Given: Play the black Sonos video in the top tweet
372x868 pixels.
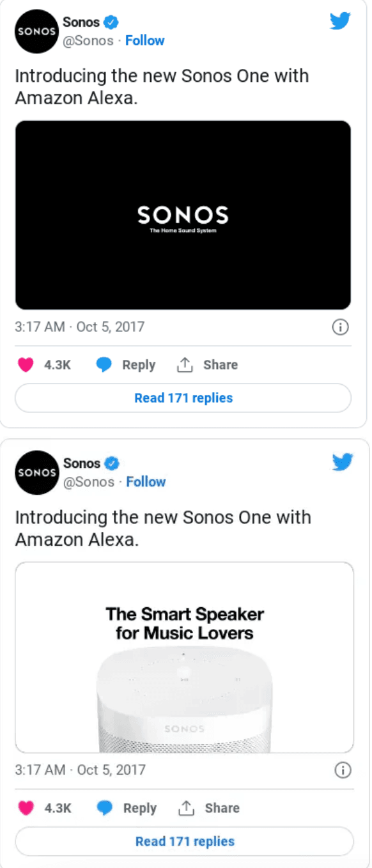Looking at the screenshot, I should pyautogui.click(x=183, y=215).
